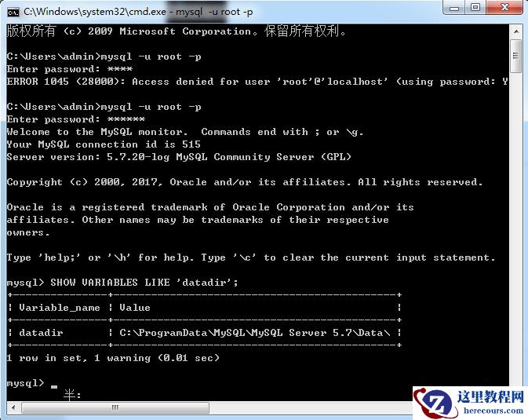Click the window title text 'mysql -u root -p'
Screen dimensions: 528x420
click(x=214, y=12)
